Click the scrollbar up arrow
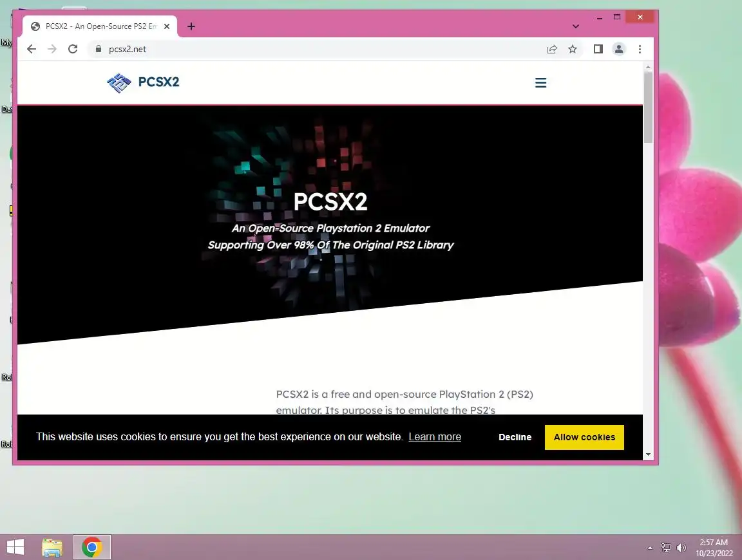This screenshot has width=742, height=560. 649,67
